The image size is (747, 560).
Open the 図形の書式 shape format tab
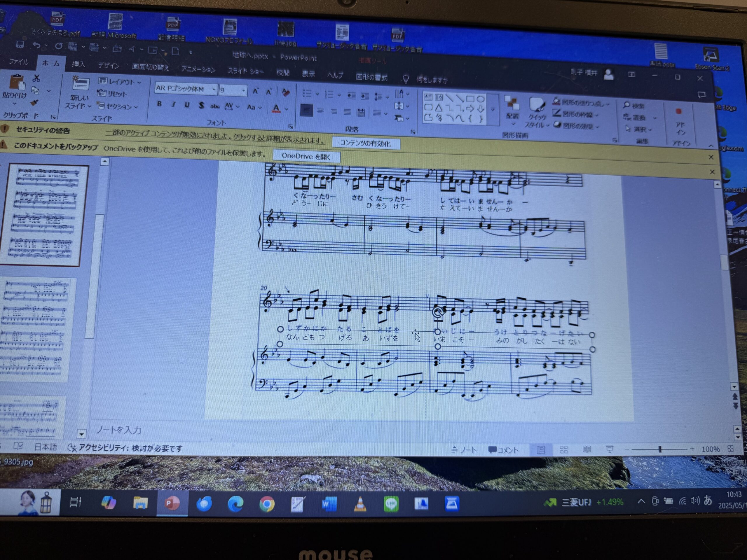click(371, 77)
